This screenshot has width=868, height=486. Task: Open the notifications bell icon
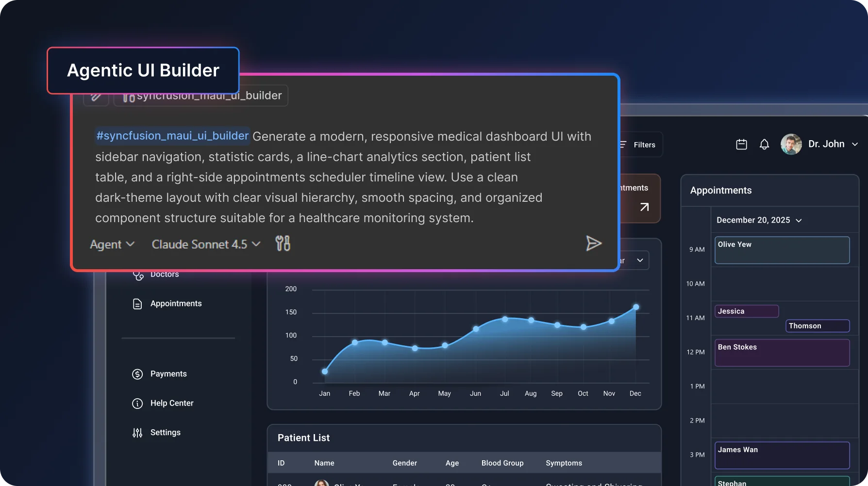point(764,145)
